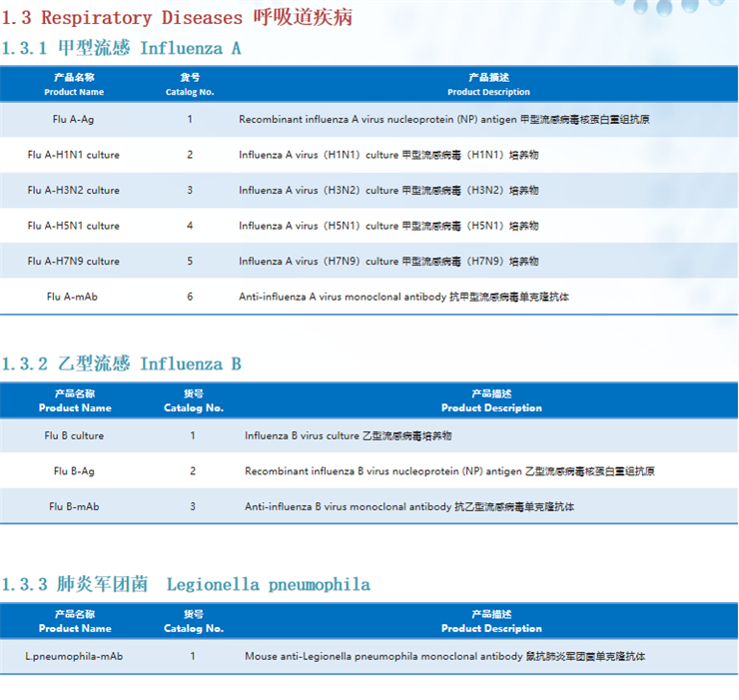
Task: Choose Flu A-H7N9 culture product name
Action: [x=74, y=261]
